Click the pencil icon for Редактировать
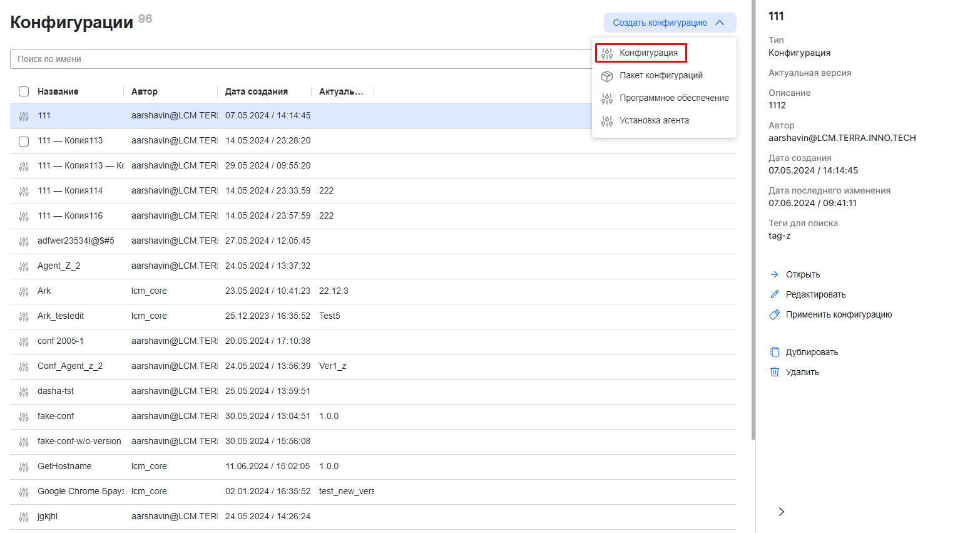Image resolution: width=980 pixels, height=533 pixels. point(774,294)
